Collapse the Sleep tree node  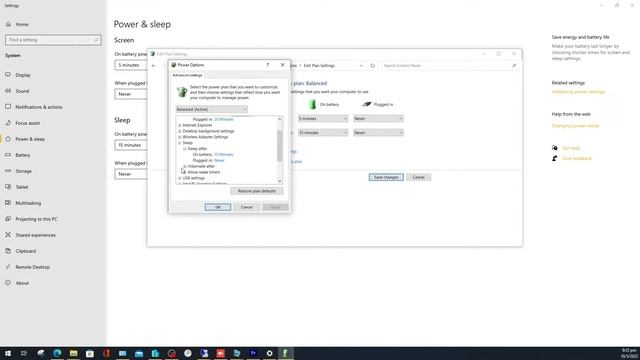click(x=180, y=143)
